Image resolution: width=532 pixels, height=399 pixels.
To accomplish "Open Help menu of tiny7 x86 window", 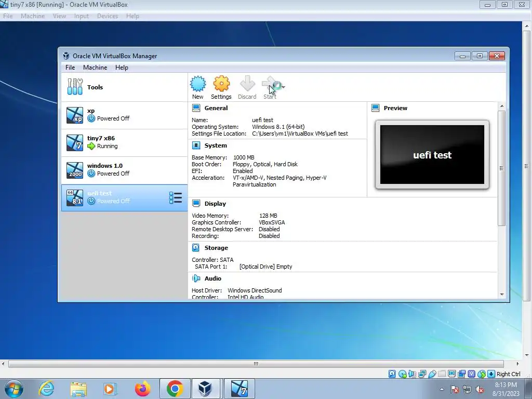I will (132, 16).
